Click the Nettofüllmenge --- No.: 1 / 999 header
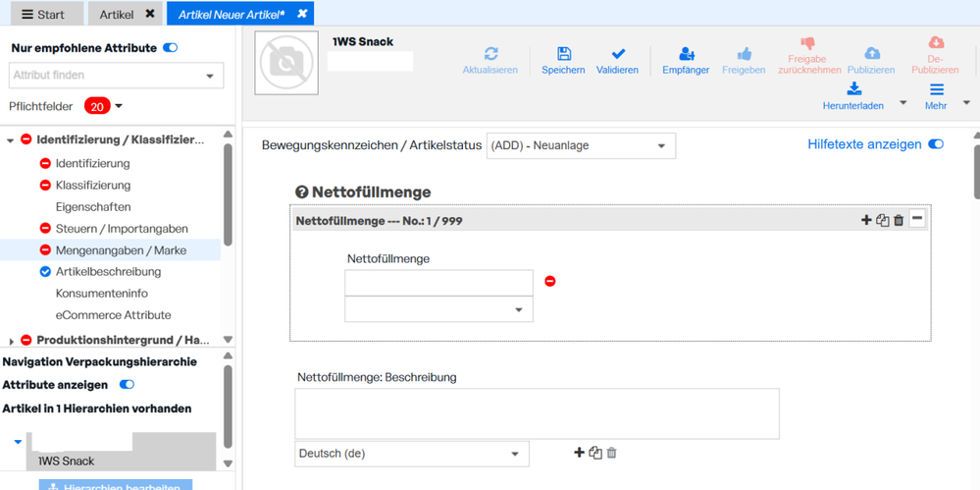 point(380,220)
